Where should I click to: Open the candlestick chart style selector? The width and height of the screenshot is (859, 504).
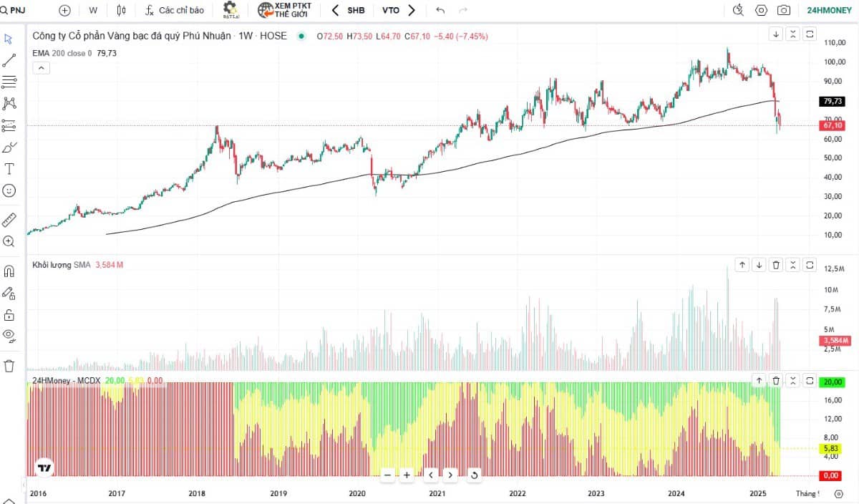click(x=120, y=11)
